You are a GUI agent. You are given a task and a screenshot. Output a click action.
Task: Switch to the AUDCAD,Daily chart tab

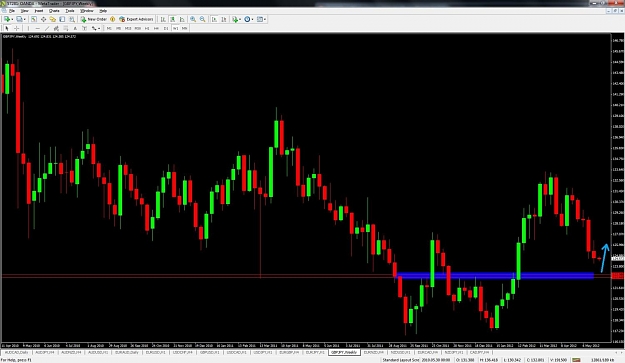pos(16,353)
